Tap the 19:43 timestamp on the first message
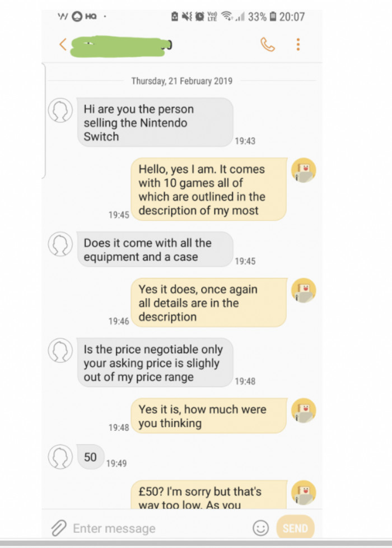This screenshot has height=548, width=392. click(x=245, y=141)
